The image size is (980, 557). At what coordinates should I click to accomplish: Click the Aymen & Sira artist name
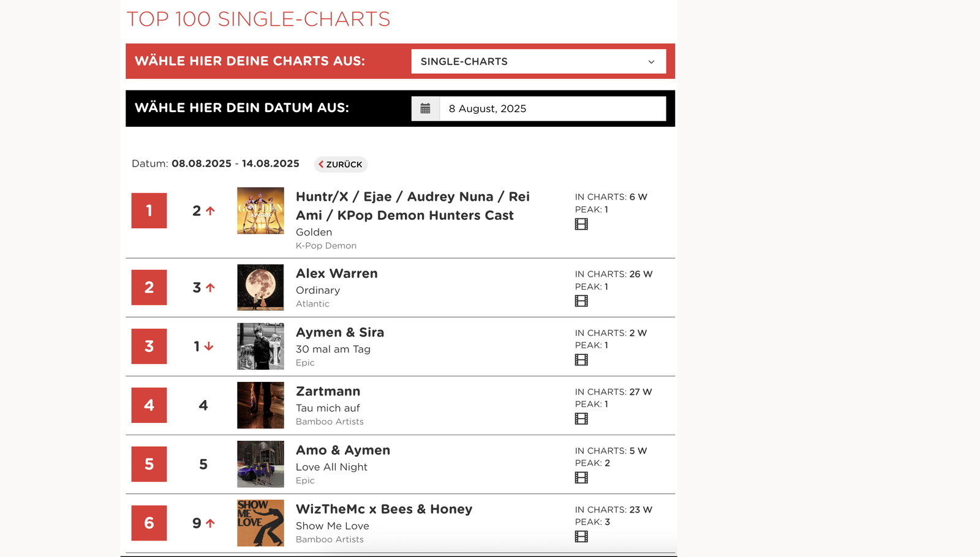340,332
